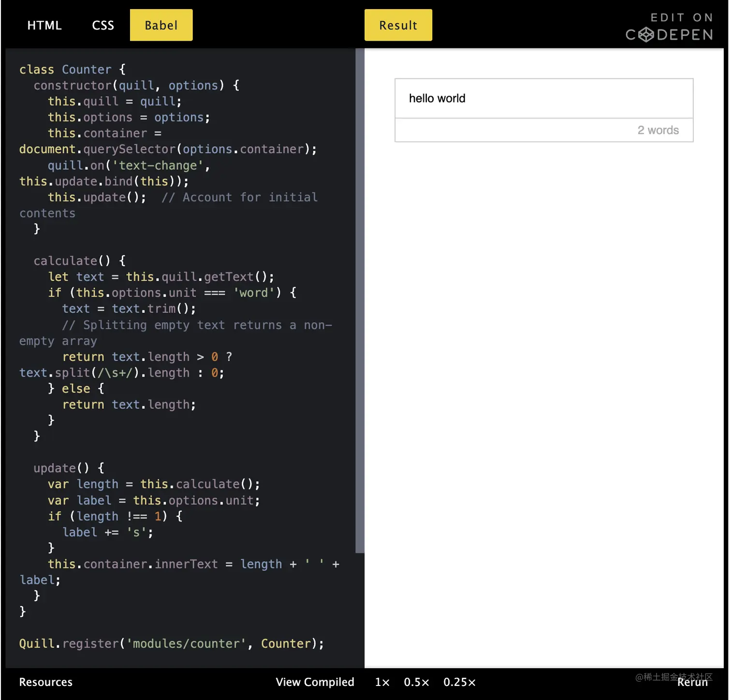Click 'var length = this.calculate();' line
Screen dimensions: 731x700
tap(154, 484)
